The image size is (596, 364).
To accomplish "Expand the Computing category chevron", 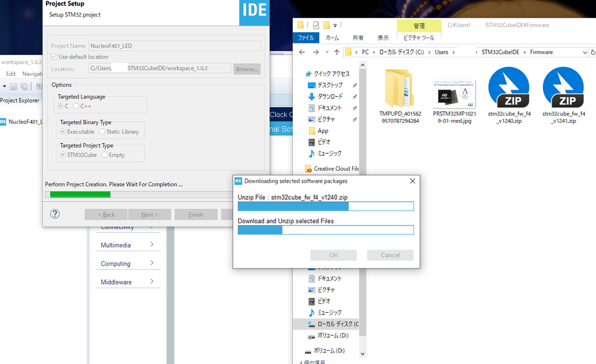I will (152, 263).
